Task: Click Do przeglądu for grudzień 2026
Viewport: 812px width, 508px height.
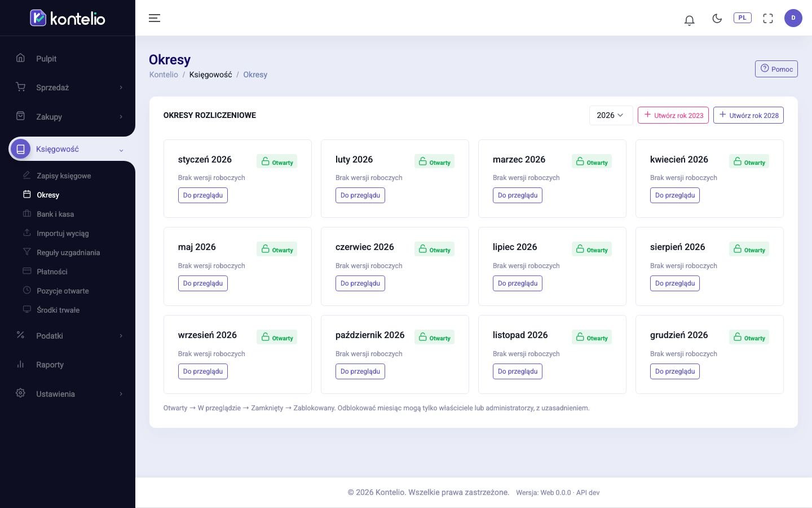Action: pos(675,371)
